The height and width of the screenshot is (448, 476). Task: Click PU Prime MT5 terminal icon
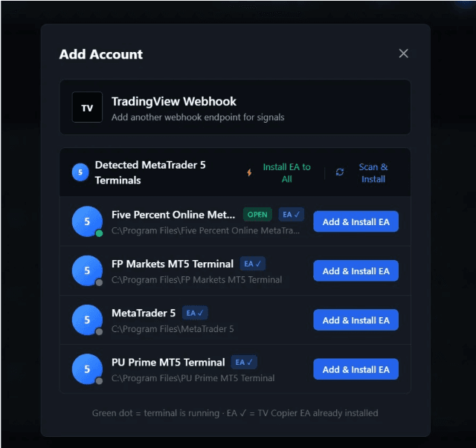click(87, 369)
